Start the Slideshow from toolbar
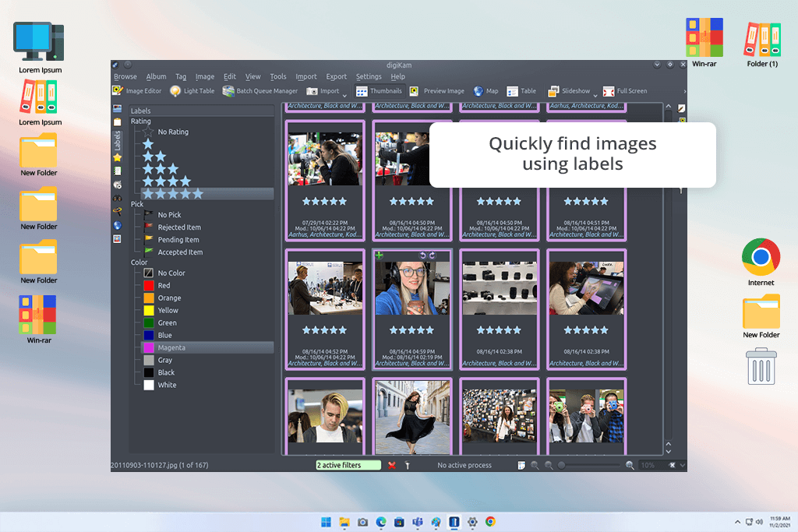 pos(569,91)
